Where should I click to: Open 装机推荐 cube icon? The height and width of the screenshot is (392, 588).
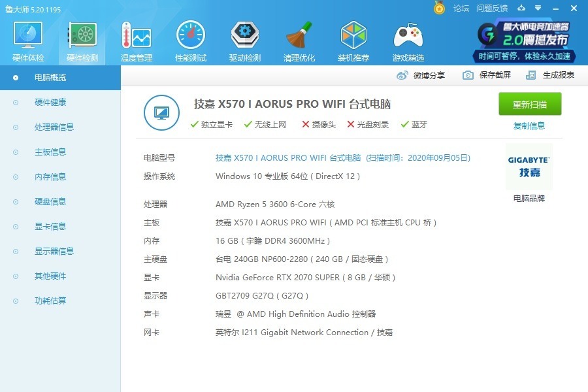[x=353, y=41]
